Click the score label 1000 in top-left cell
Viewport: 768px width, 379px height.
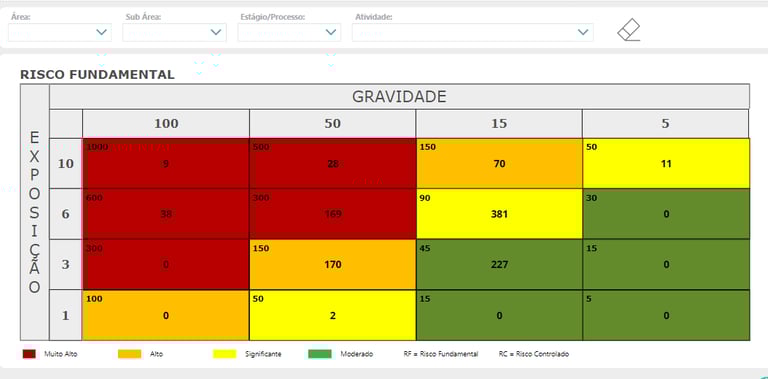97,146
